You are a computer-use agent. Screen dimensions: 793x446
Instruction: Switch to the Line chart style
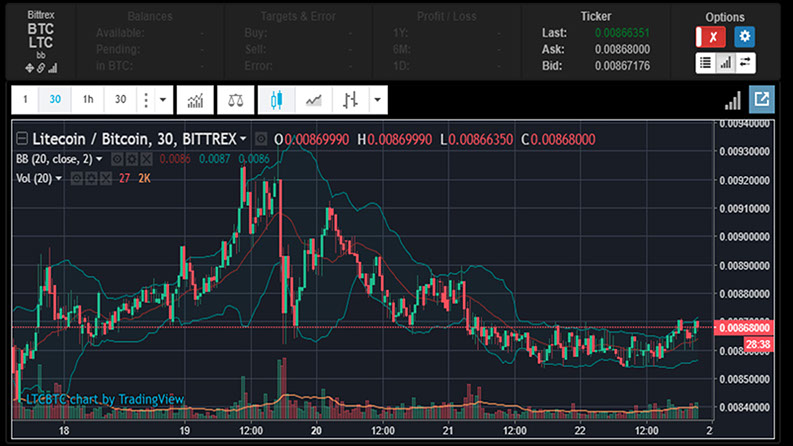(313, 100)
